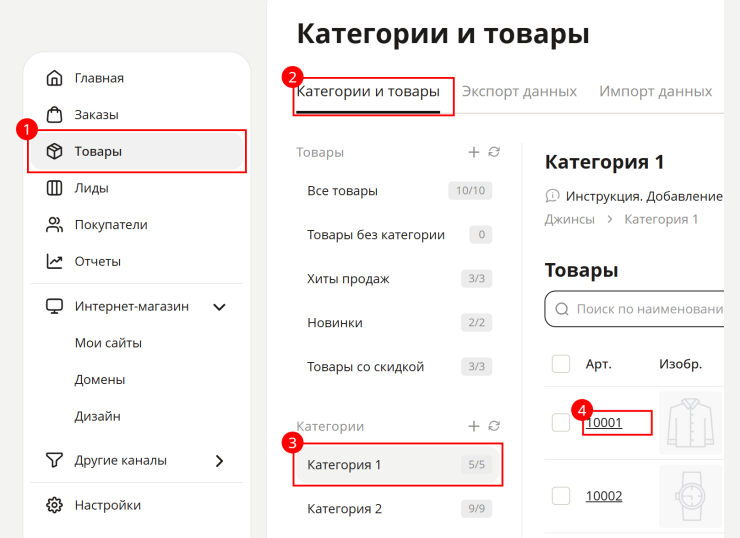Click Инструкция. Добавление link
This screenshot has height=538, width=740.
point(644,196)
